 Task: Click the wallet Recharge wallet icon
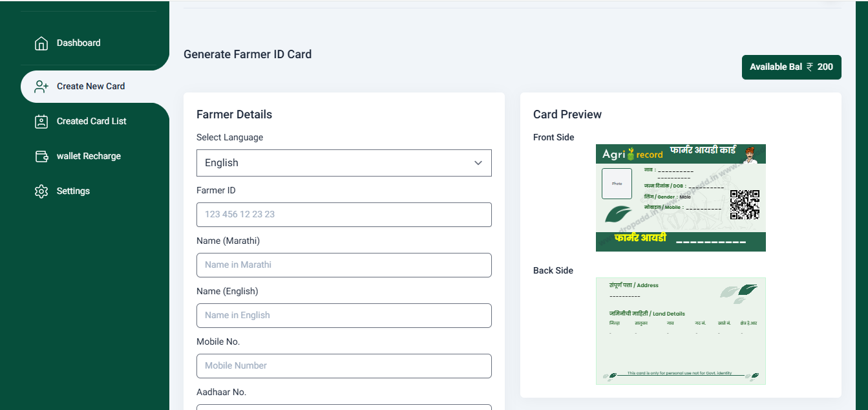[x=41, y=156]
